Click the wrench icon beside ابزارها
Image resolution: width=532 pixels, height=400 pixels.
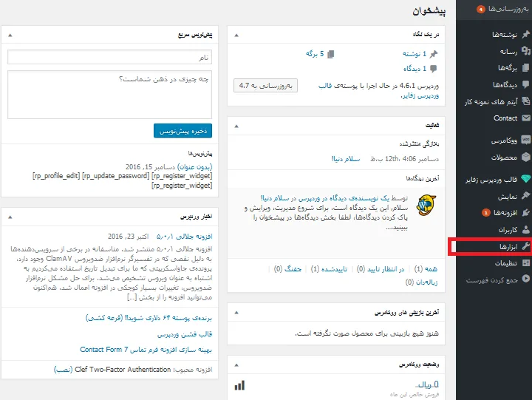(x=525, y=246)
